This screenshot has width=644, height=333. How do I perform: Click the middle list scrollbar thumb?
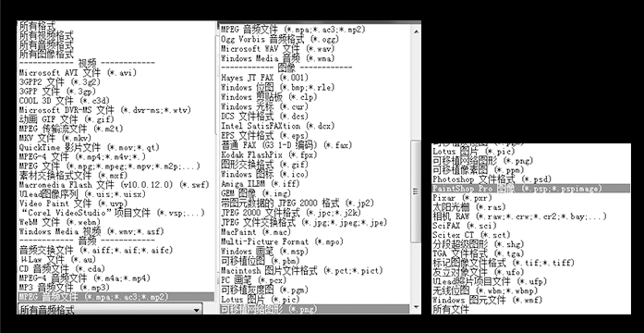(416, 191)
